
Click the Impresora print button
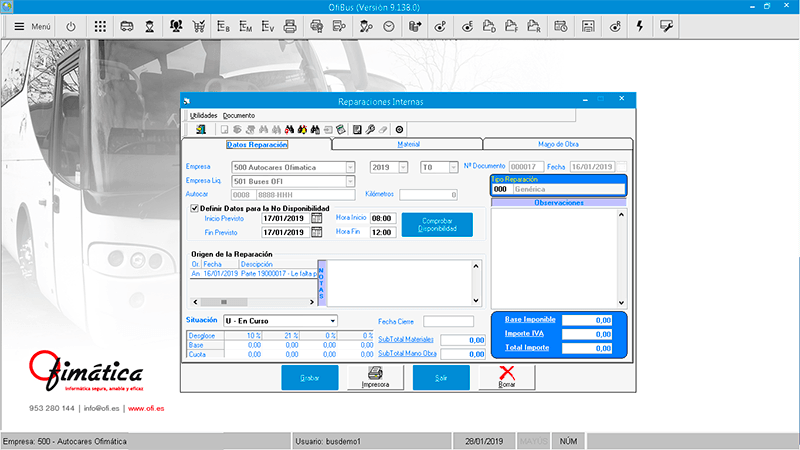click(x=367, y=379)
